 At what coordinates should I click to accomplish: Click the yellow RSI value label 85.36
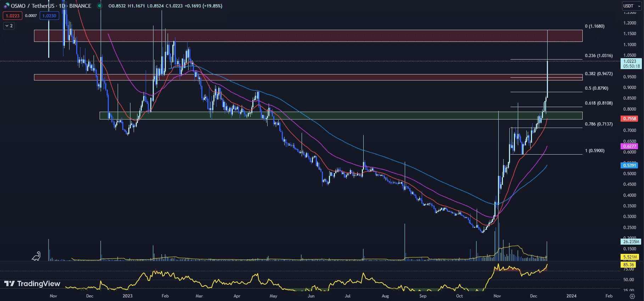point(628,264)
